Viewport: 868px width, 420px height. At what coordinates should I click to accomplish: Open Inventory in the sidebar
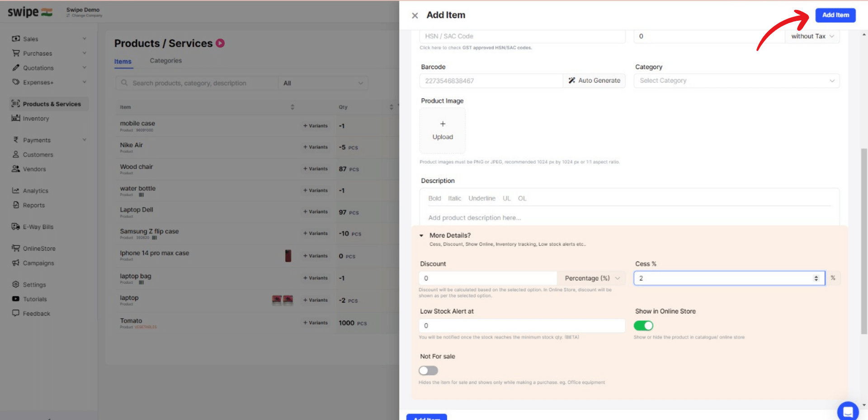point(36,119)
